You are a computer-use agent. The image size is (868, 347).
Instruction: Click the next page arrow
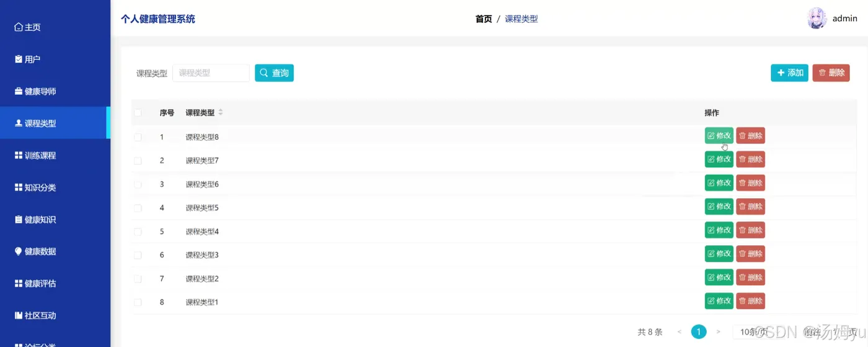point(719,332)
